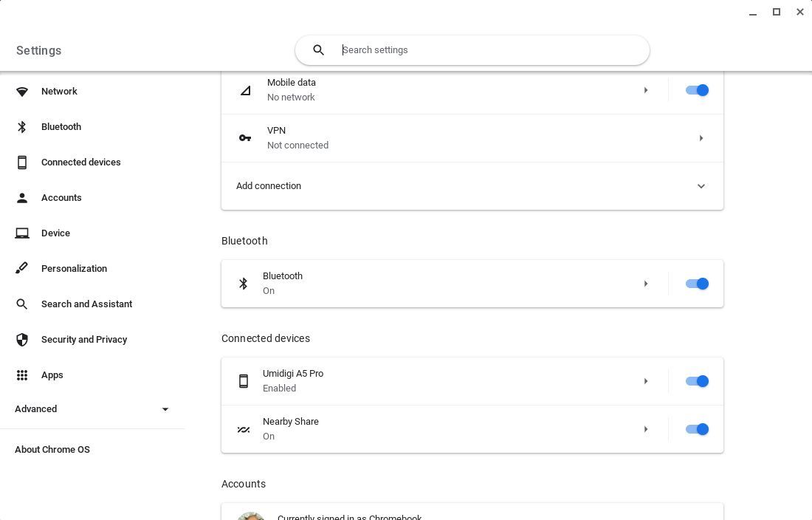
Task: Open Nearby Share details page
Action: [x=646, y=429]
